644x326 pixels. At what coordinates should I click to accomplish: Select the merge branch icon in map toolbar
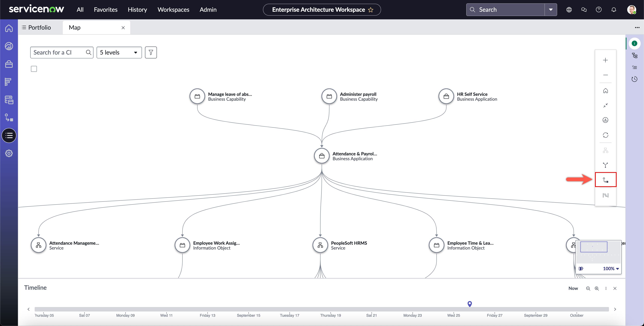605,165
